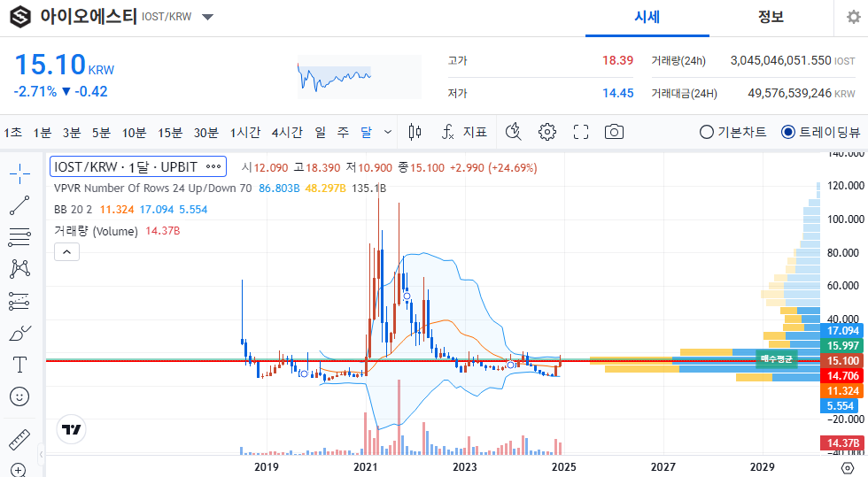Image resolution: width=868 pixels, height=477 pixels.
Task: Select the 주 (weekly) timeframe
Action: [344, 132]
